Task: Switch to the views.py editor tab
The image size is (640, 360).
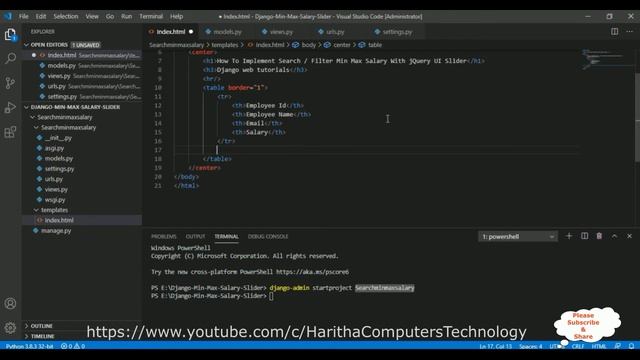Action: click(281, 32)
